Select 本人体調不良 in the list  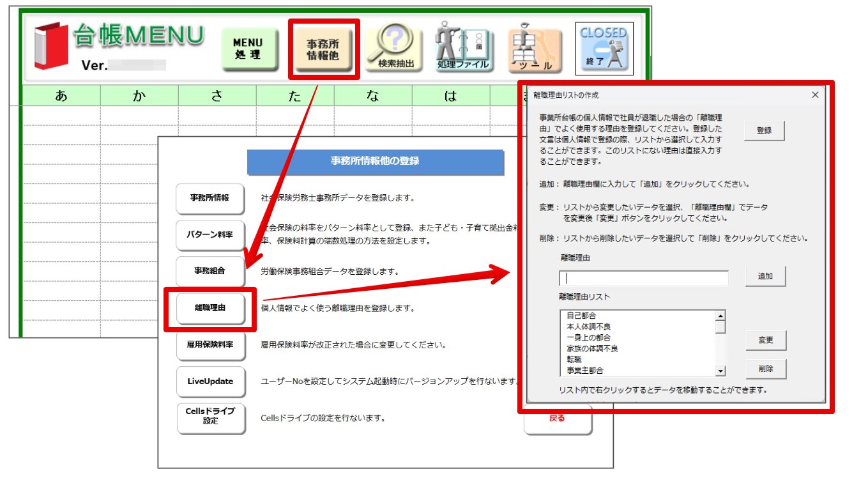(x=637, y=327)
